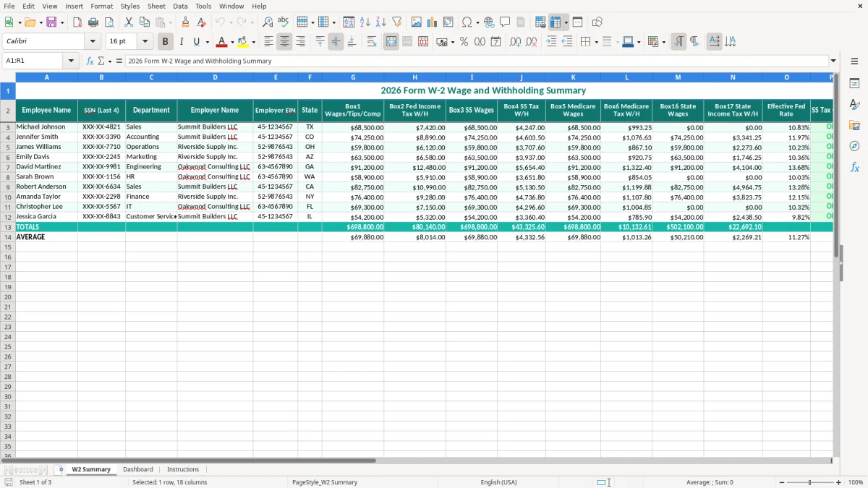Open the font color dropdown arrow
The height and width of the screenshot is (488, 868).
[x=232, y=42]
